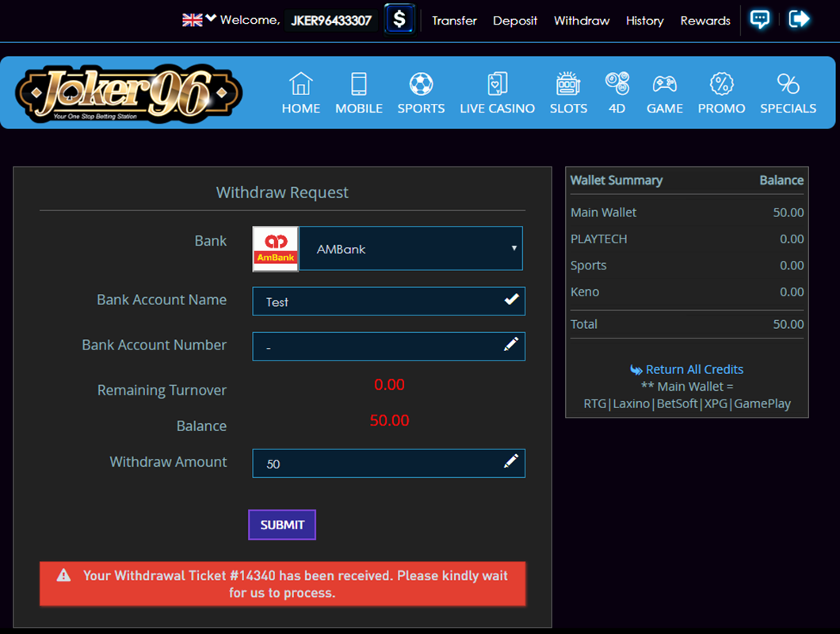This screenshot has height=634, width=840.
Task: Open the live chat speech bubble icon
Action: point(759,20)
